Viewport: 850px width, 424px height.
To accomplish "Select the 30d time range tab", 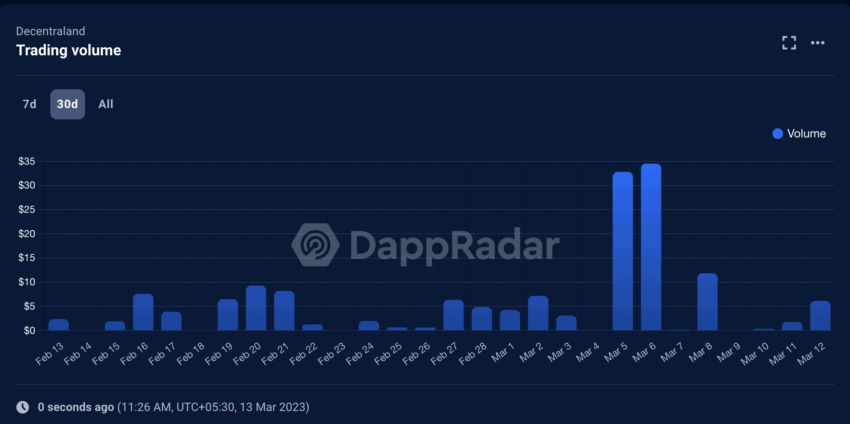I will click(68, 104).
